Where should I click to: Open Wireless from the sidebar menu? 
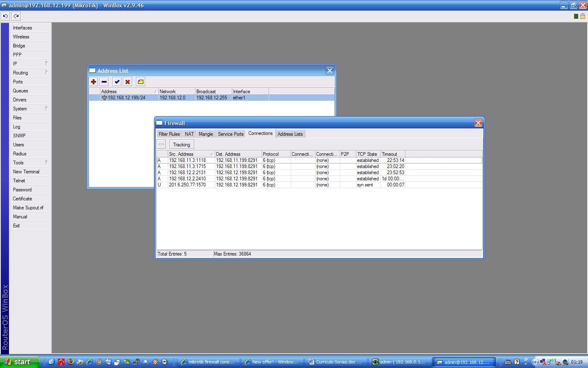[x=30, y=36]
